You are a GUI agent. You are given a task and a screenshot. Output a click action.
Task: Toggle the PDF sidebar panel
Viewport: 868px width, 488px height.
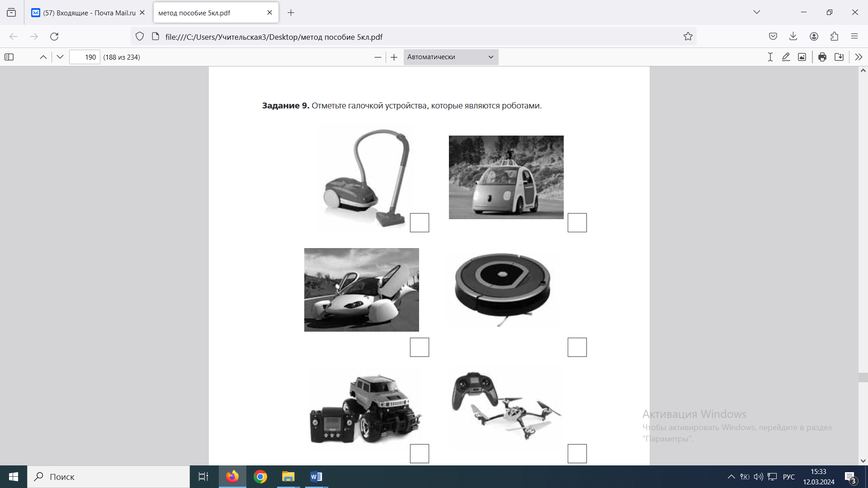point(9,57)
